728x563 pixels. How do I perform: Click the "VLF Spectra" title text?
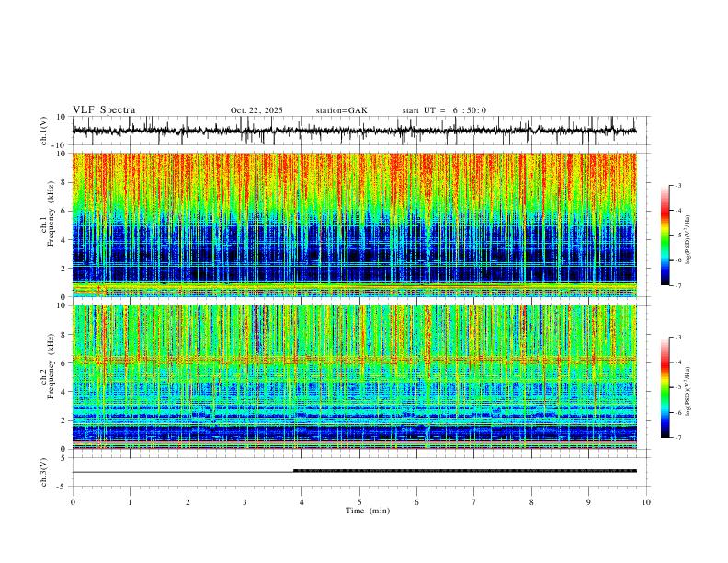(104, 110)
